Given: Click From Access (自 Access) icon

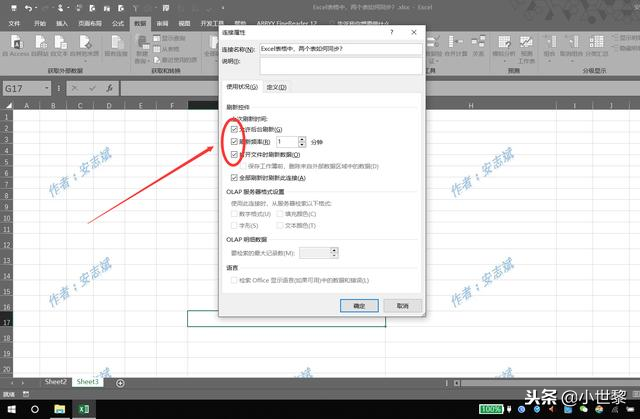Looking at the screenshot, I should 16,46.
